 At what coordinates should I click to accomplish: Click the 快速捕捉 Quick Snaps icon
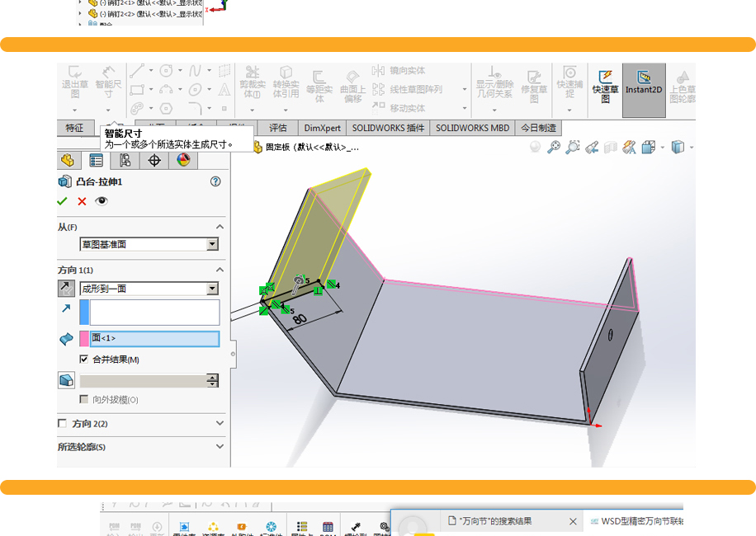569,73
